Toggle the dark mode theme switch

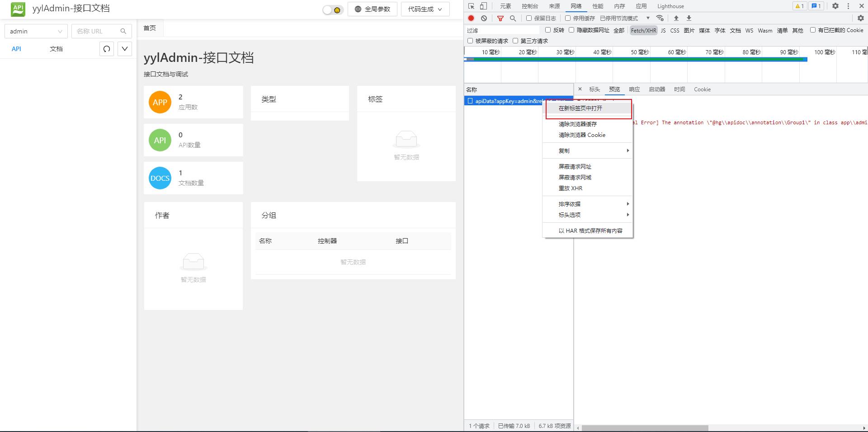(333, 9)
